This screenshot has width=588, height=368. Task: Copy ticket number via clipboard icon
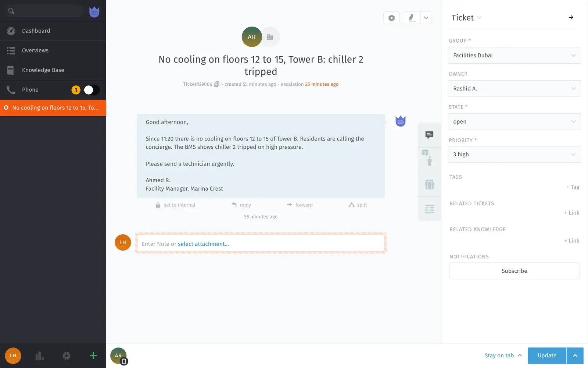tap(217, 84)
